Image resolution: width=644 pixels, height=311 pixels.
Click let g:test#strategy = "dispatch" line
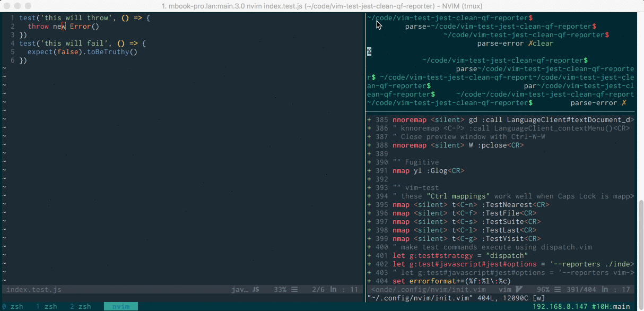point(460,256)
